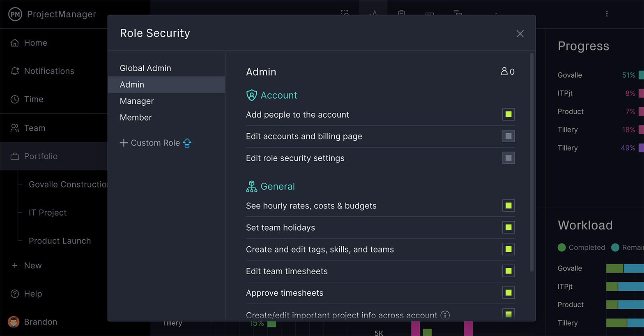The image size is (644, 336).
Task: Switch to the Manager role
Action: tap(137, 101)
